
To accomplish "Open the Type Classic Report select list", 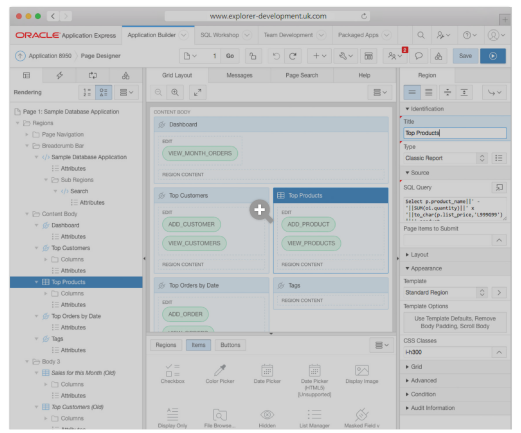I will point(446,158).
